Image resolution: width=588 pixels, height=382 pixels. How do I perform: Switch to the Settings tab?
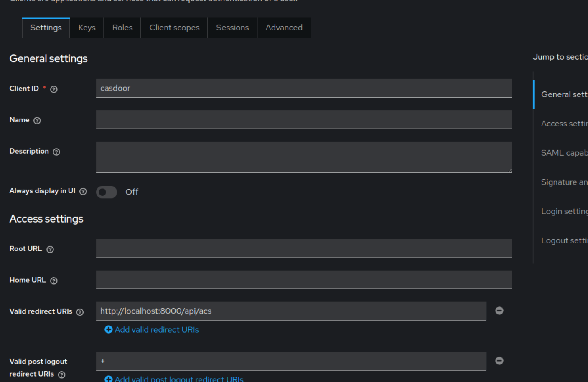click(46, 28)
